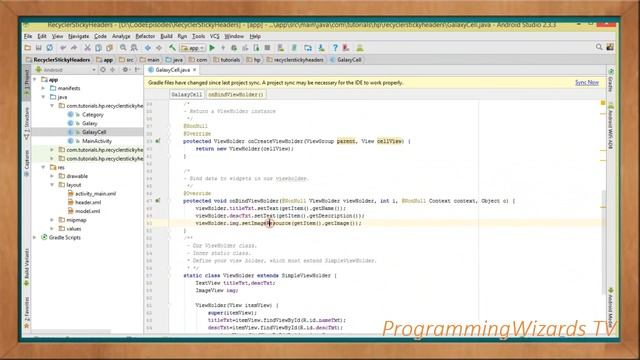This screenshot has height=360, width=640.
Task: Toggle the Android WiFi ADB side tab
Action: [611, 126]
